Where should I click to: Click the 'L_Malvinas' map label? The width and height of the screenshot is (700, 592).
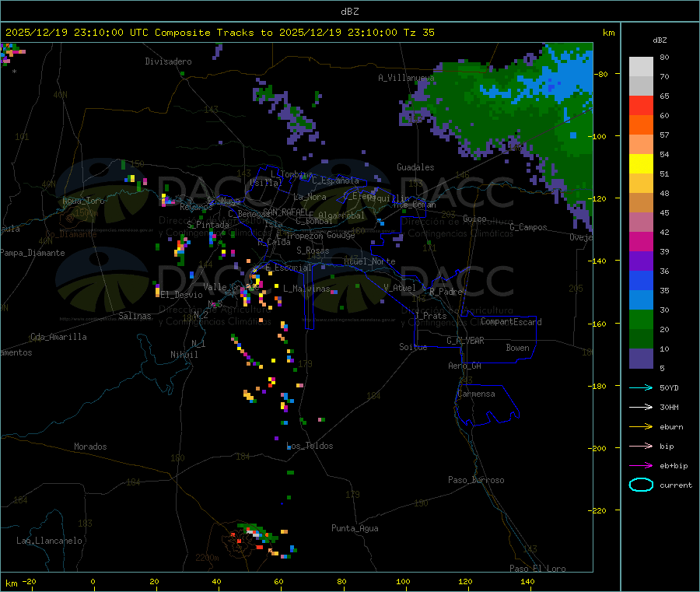click(x=306, y=289)
